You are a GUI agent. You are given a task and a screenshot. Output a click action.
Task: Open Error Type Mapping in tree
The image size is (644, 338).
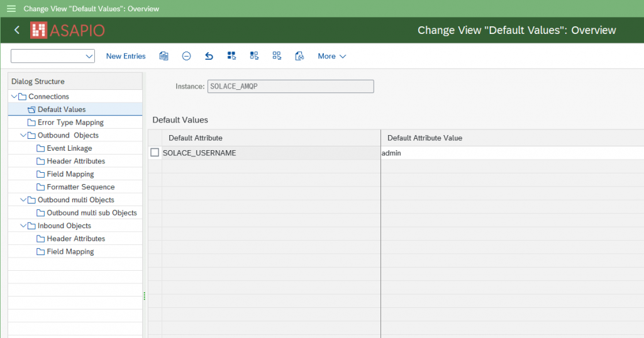70,123
